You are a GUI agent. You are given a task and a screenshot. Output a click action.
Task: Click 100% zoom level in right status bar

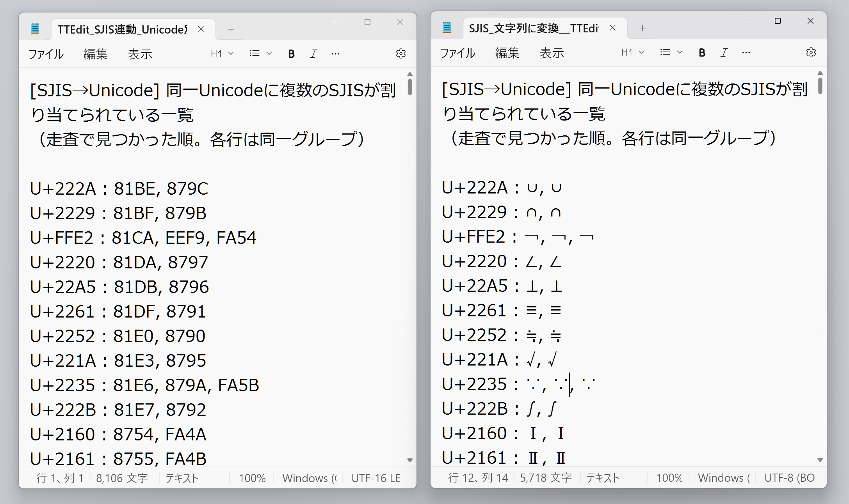point(669,478)
